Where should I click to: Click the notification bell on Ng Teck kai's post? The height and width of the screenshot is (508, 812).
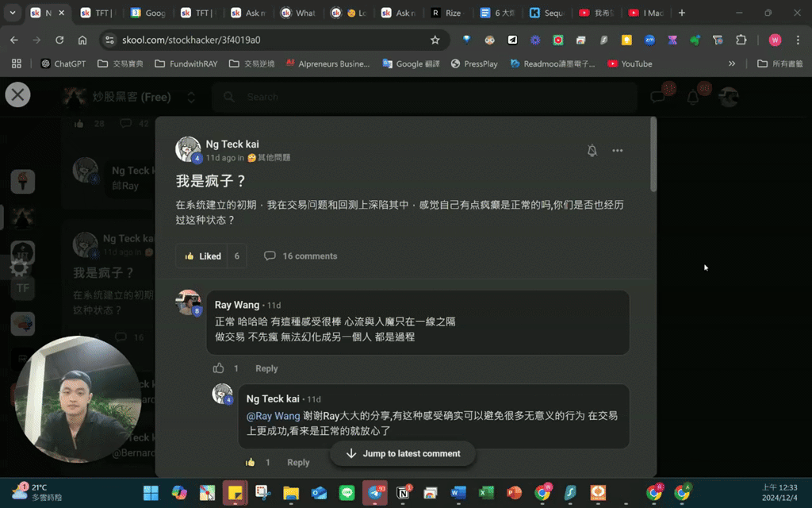tap(592, 150)
